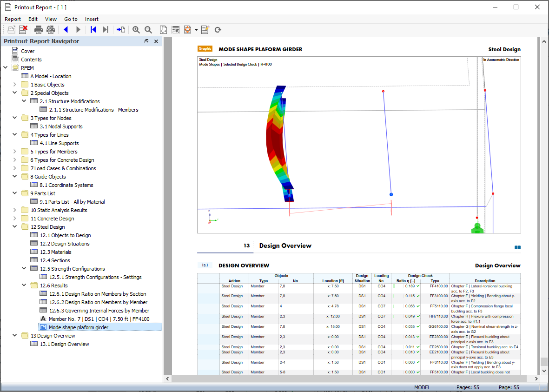This screenshot has height=392, width=549.
Task: Jump to last page in toolbar
Action: (106, 30)
